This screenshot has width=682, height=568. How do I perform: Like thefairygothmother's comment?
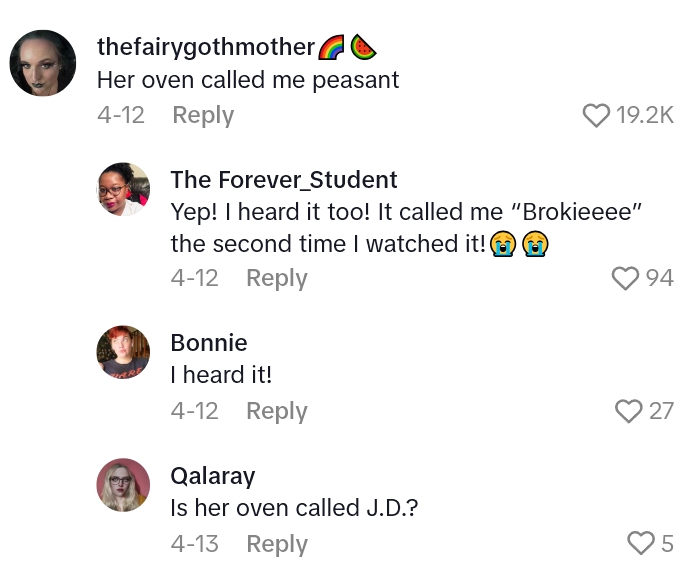coord(596,116)
